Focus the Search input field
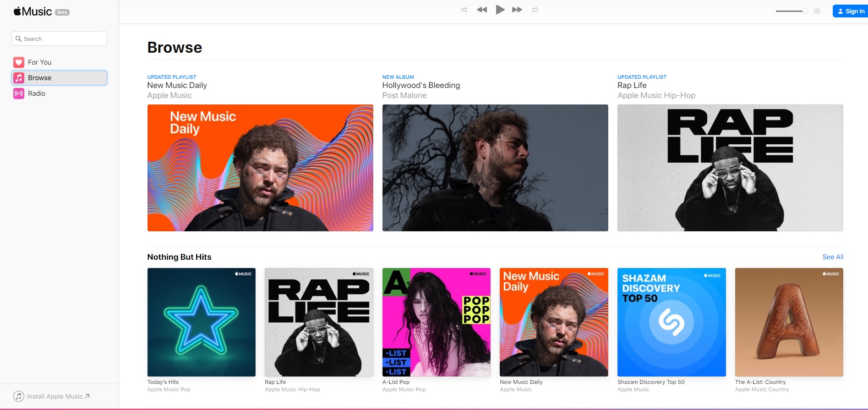This screenshot has height=410, width=868. coord(64,39)
